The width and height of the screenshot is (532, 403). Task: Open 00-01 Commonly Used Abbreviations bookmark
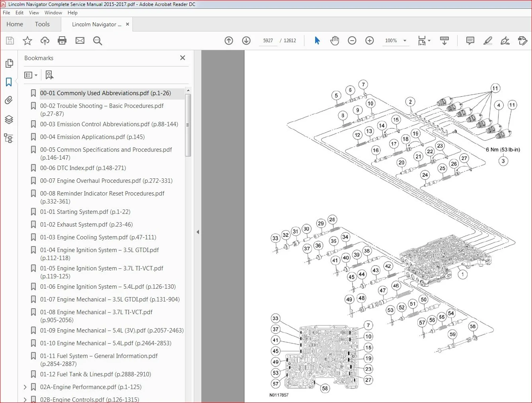click(x=105, y=93)
